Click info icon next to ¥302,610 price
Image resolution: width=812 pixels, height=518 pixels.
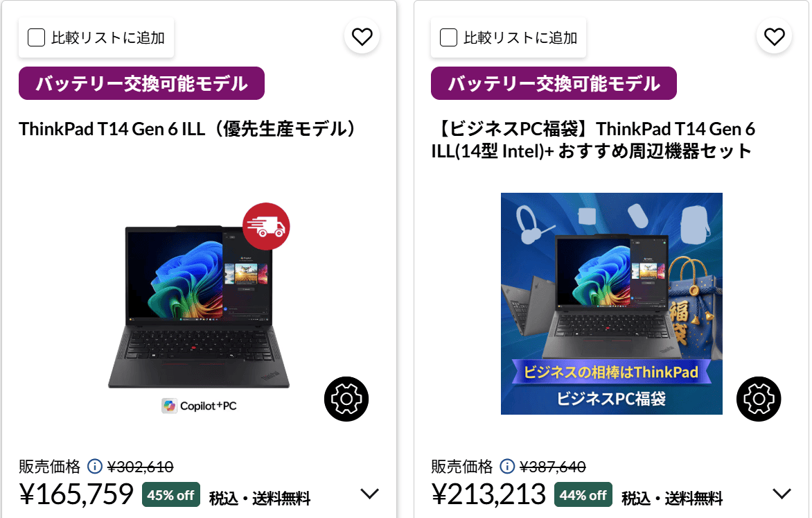click(95, 466)
